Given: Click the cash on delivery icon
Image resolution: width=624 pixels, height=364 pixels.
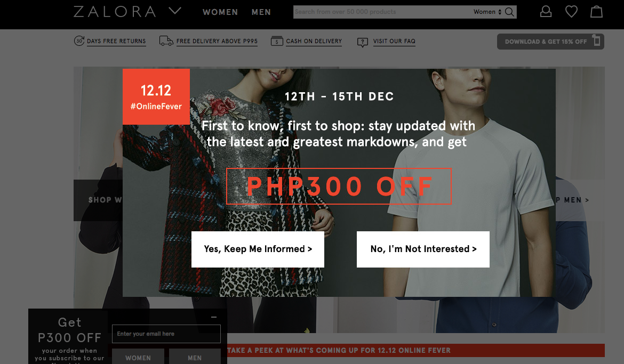Looking at the screenshot, I should (277, 41).
